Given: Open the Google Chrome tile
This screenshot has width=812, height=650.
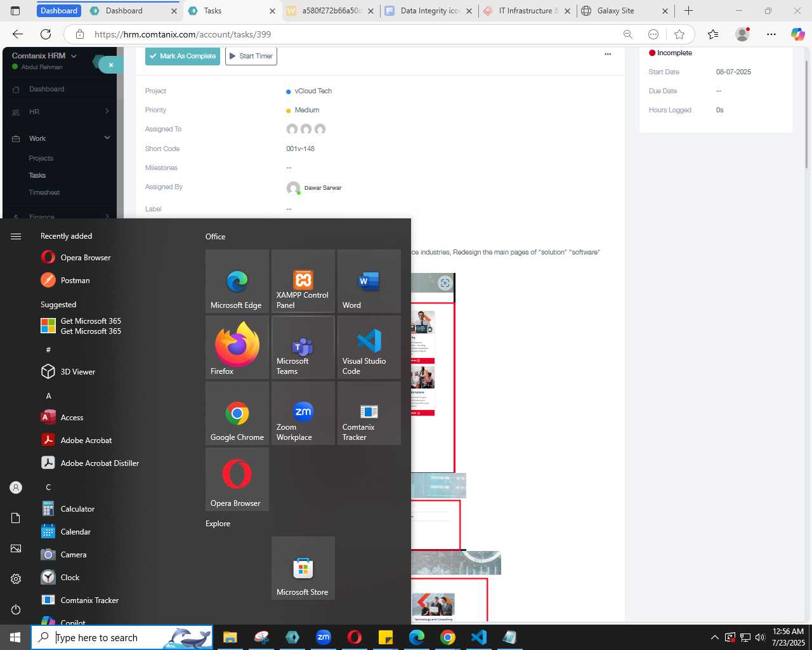Looking at the screenshot, I should coord(237,413).
